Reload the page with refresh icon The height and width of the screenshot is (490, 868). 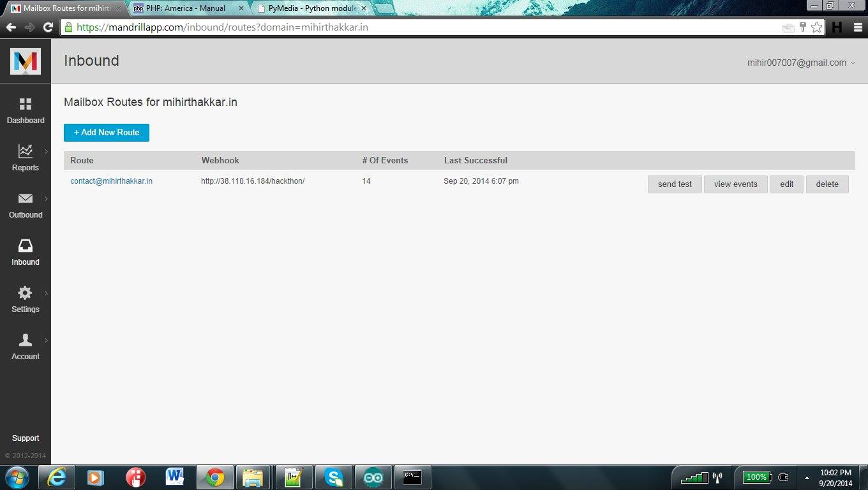tap(48, 27)
